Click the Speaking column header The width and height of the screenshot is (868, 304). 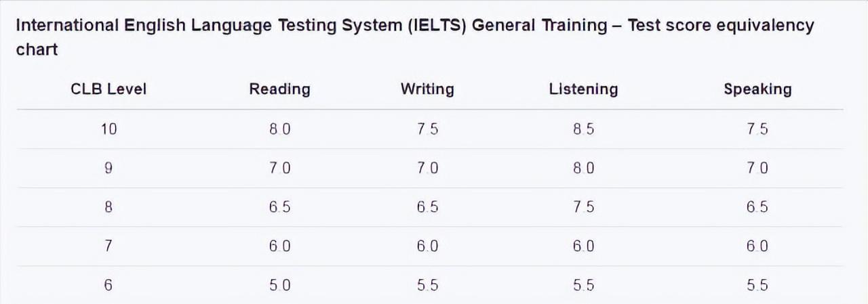point(757,89)
